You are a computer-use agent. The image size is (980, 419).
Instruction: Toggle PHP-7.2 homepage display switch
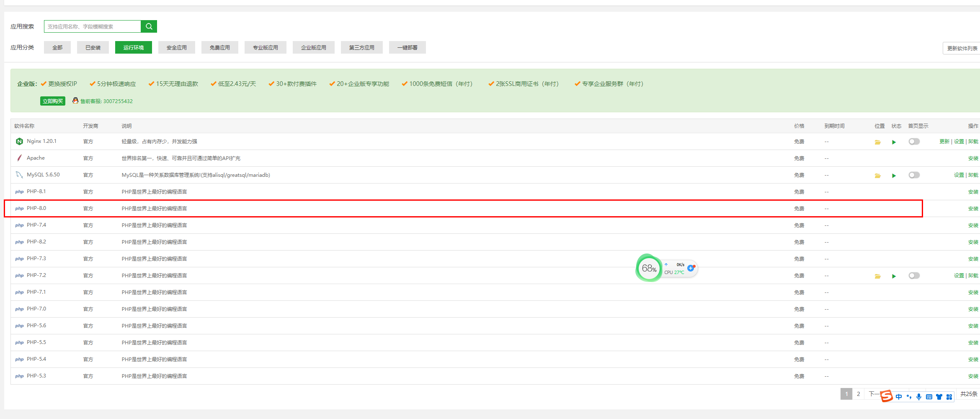[x=914, y=276]
